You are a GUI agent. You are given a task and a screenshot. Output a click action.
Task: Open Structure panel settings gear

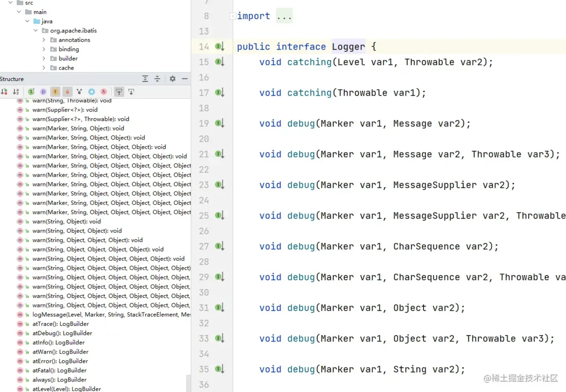click(x=173, y=79)
